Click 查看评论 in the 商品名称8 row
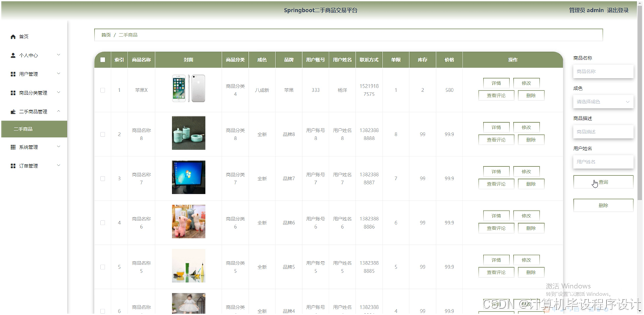Screen dimensions: 644x315 (x=496, y=140)
